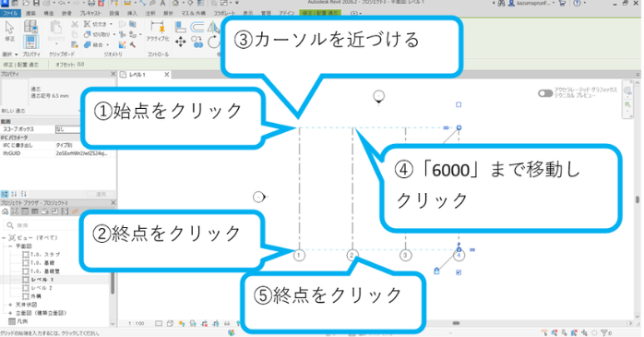Select the Align tool
The height and width of the screenshot is (337, 644).
pos(180,27)
